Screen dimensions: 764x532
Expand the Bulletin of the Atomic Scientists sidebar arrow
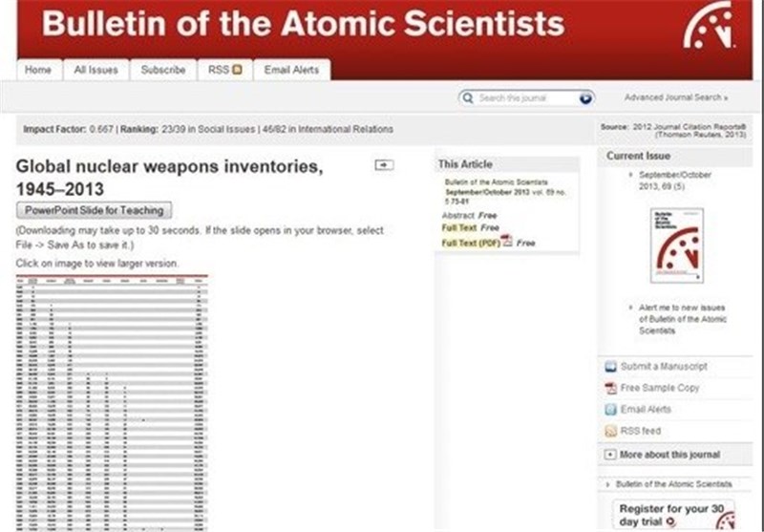pyautogui.click(x=607, y=485)
